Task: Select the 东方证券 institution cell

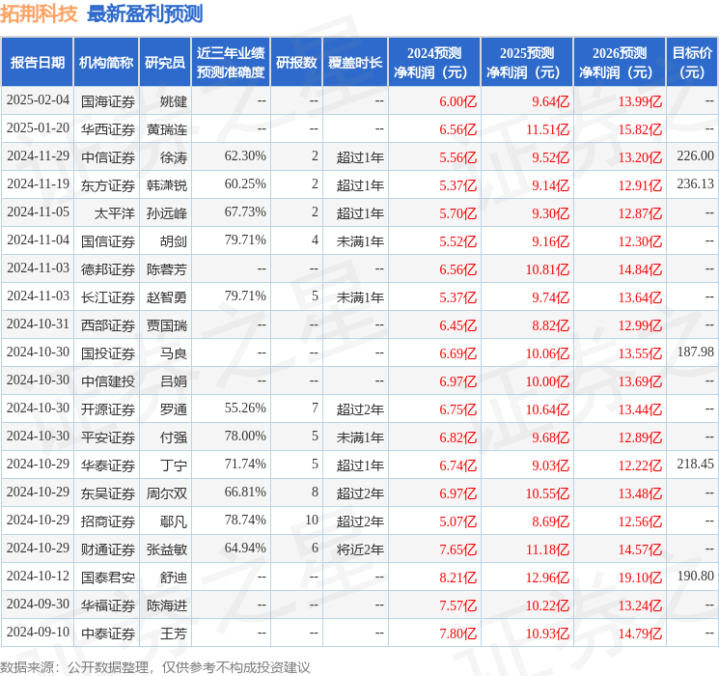Action: point(108,185)
